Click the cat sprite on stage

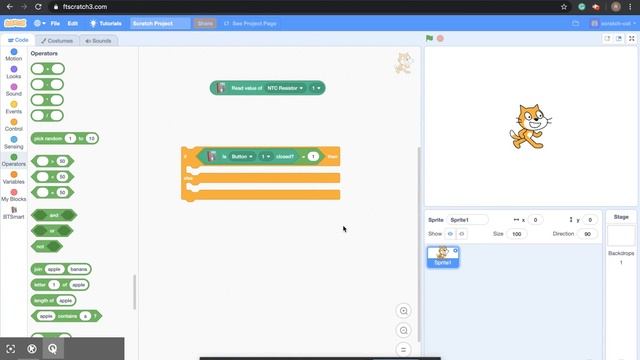click(530, 127)
